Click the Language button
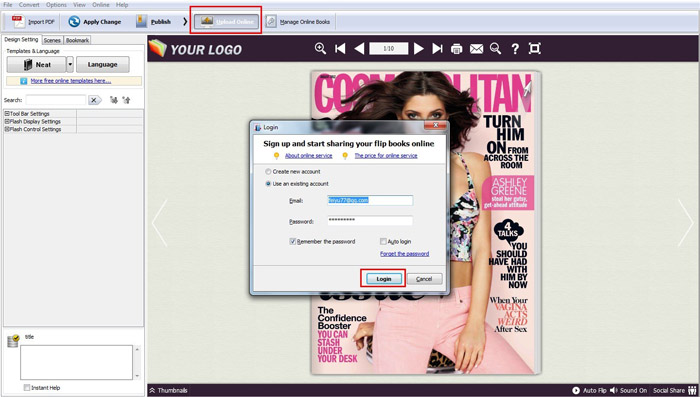700x397 pixels. coord(103,64)
